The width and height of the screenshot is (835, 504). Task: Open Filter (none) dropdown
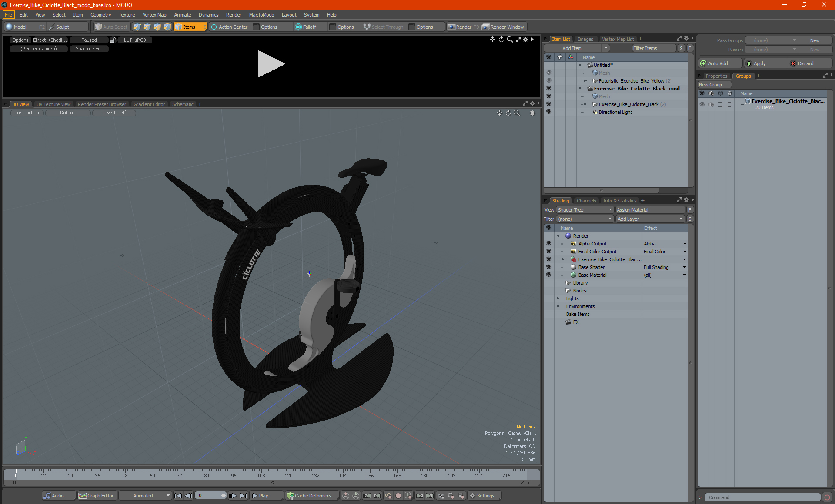pos(584,219)
